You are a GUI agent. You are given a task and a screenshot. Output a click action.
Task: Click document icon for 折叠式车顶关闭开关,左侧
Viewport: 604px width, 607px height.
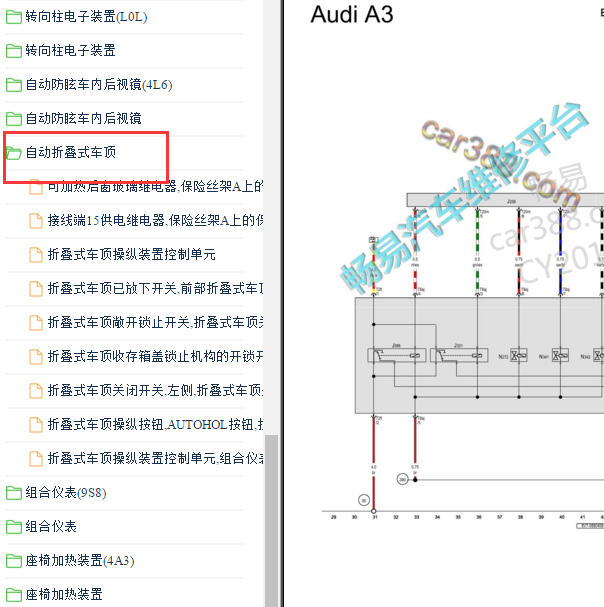click(36, 391)
